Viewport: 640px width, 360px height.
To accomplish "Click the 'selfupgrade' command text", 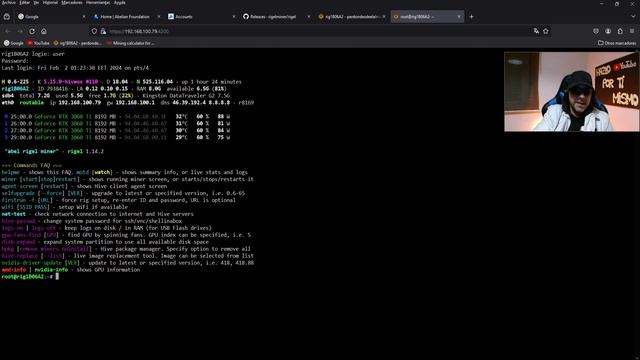I will point(18,193).
